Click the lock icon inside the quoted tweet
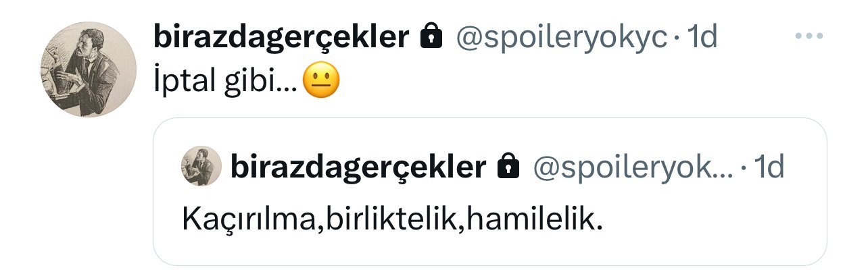868x272 pixels. pyautogui.click(x=508, y=166)
